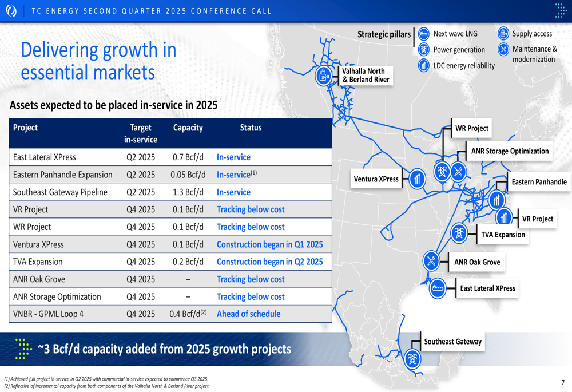Click the Maintenance & modernization legend icon

503,49
